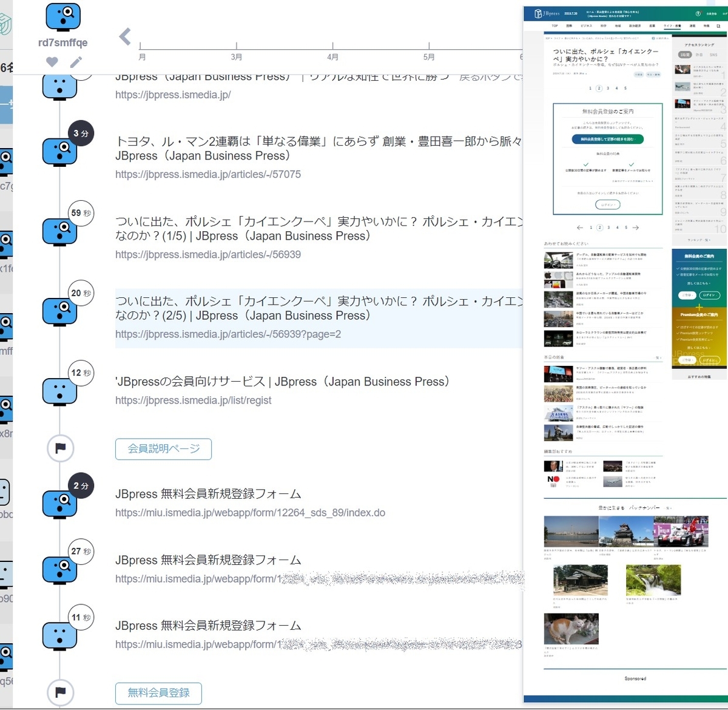Select the 3月 mark on the timeline
This screenshot has width=728, height=710.
pos(237,57)
